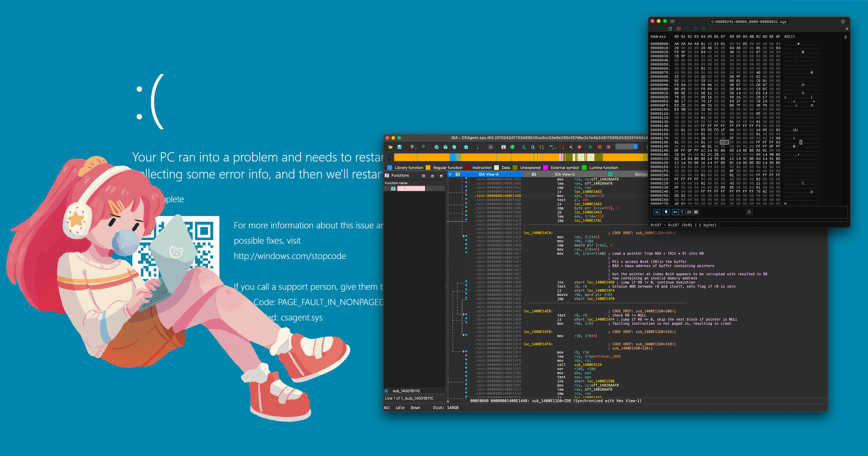The width and height of the screenshot is (868, 456).
Task: Click the green play debugger button
Action: [591, 147]
